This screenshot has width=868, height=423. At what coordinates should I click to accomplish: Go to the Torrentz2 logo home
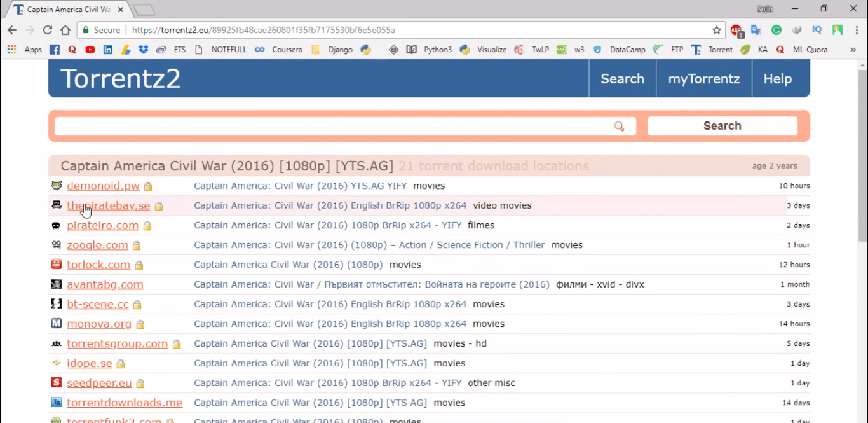click(x=121, y=79)
